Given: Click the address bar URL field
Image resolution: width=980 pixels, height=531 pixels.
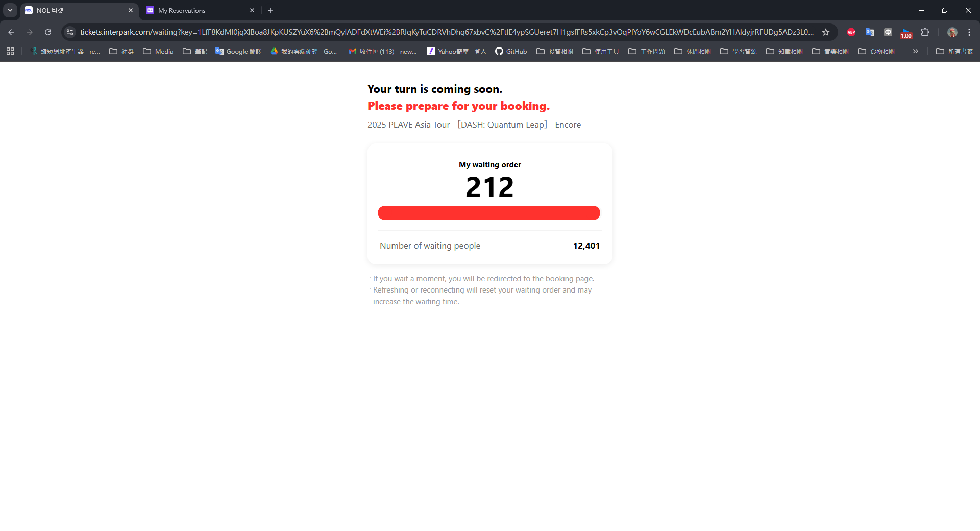Looking at the screenshot, I should [x=447, y=32].
